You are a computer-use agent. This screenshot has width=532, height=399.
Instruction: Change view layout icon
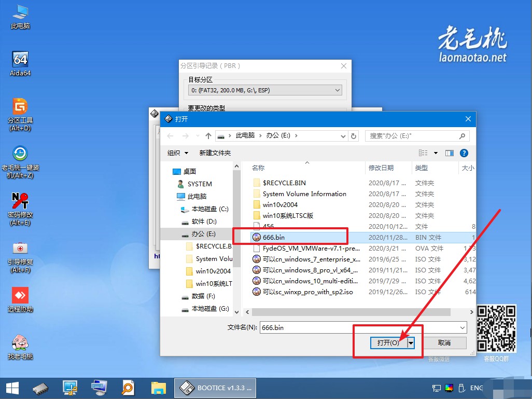point(423,153)
